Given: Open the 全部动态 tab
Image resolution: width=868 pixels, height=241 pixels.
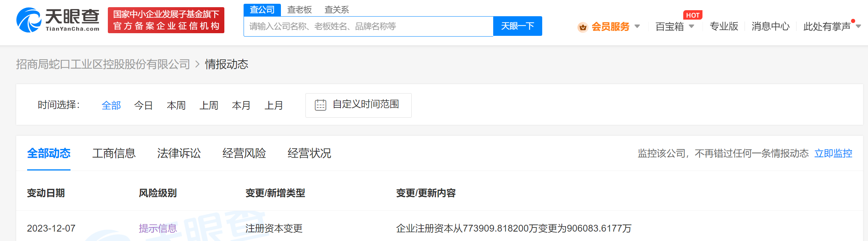Looking at the screenshot, I should 49,154.
